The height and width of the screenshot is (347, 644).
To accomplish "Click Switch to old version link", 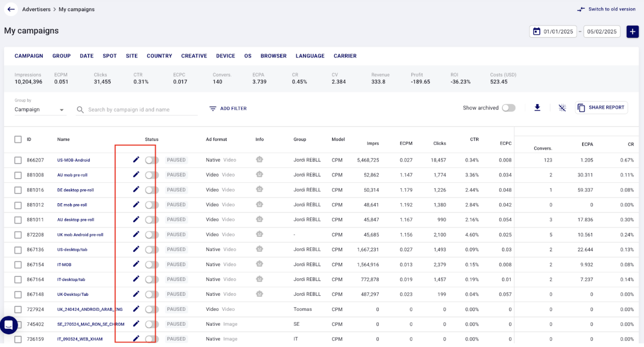I will [612, 9].
